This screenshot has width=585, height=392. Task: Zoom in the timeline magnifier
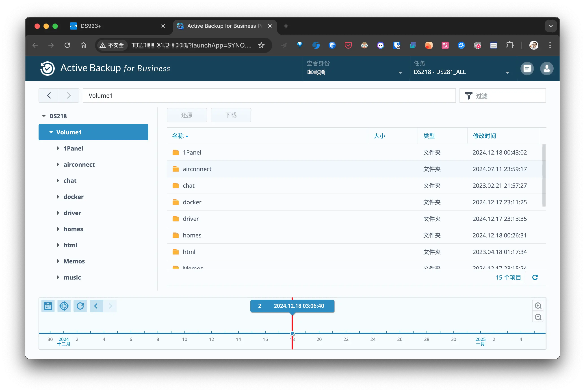click(538, 306)
